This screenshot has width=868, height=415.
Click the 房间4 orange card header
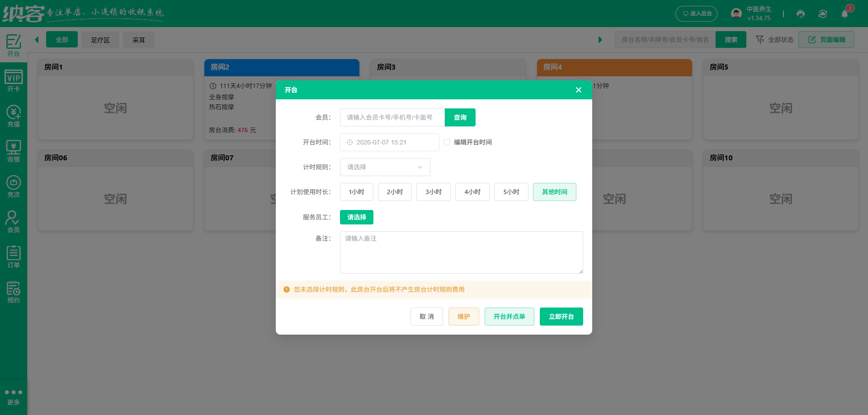[614, 68]
